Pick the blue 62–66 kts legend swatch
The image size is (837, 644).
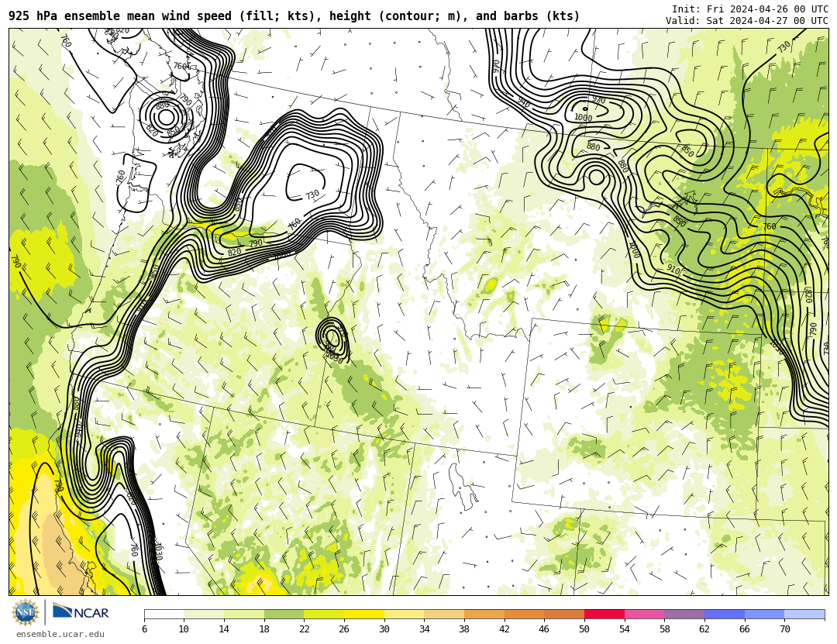(x=725, y=614)
